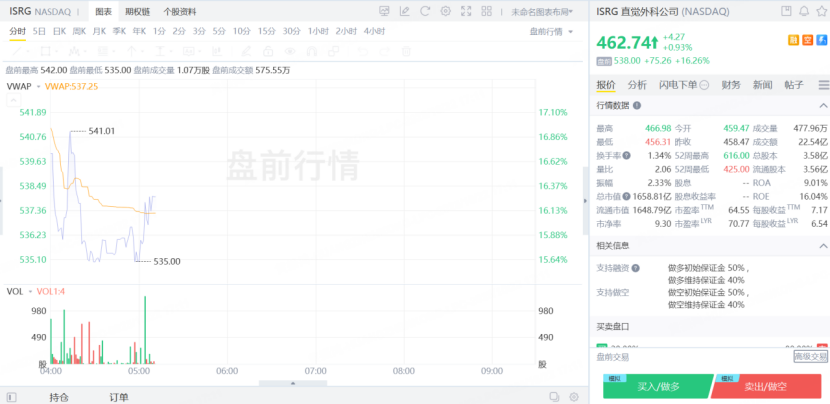Redo the drawing action
Image resolution: width=830 pixels, height=404 pixels.
(384, 51)
